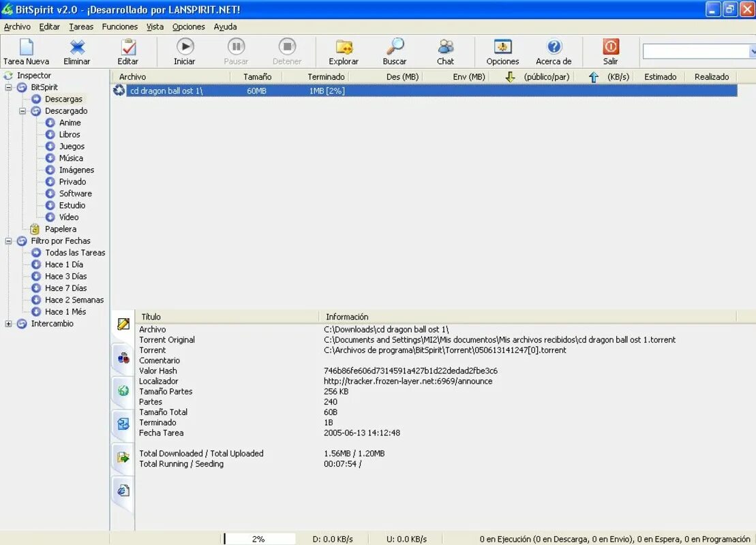The image size is (756, 545).
Task: Click the green globe tab icon
Action: click(x=123, y=390)
